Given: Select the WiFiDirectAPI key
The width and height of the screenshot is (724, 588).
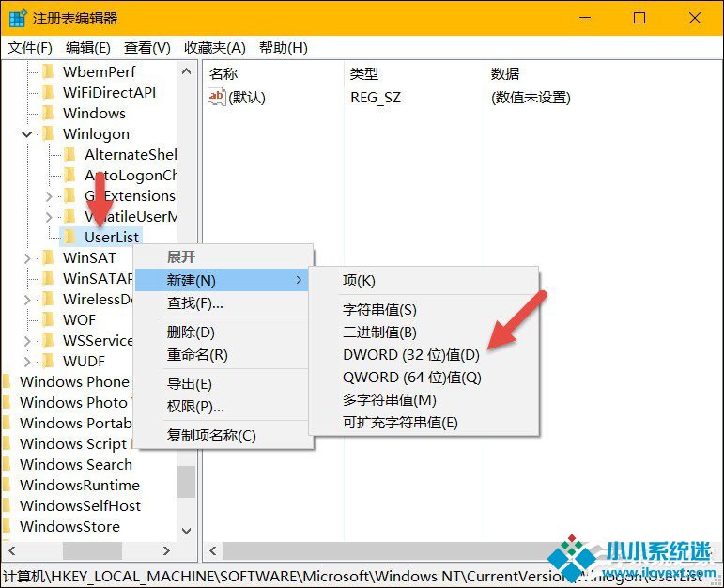Looking at the screenshot, I should coord(109,92).
